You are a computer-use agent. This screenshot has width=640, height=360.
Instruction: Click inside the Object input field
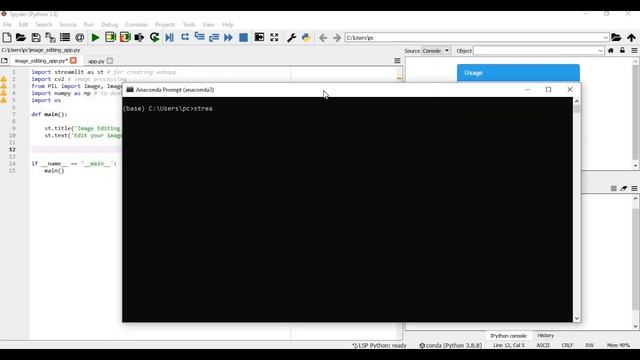535,51
